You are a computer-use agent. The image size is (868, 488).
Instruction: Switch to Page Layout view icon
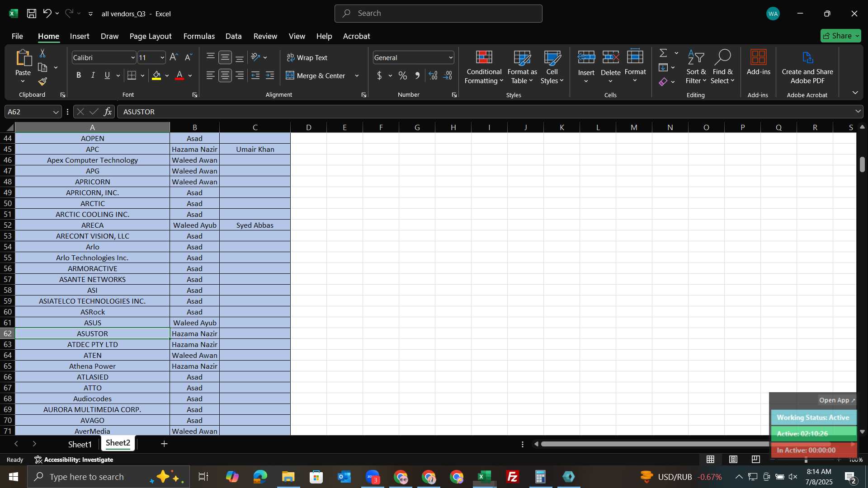(x=733, y=460)
